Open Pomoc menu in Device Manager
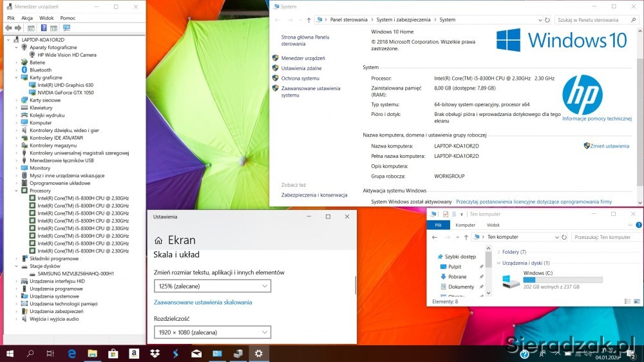644x362 pixels. point(68,18)
